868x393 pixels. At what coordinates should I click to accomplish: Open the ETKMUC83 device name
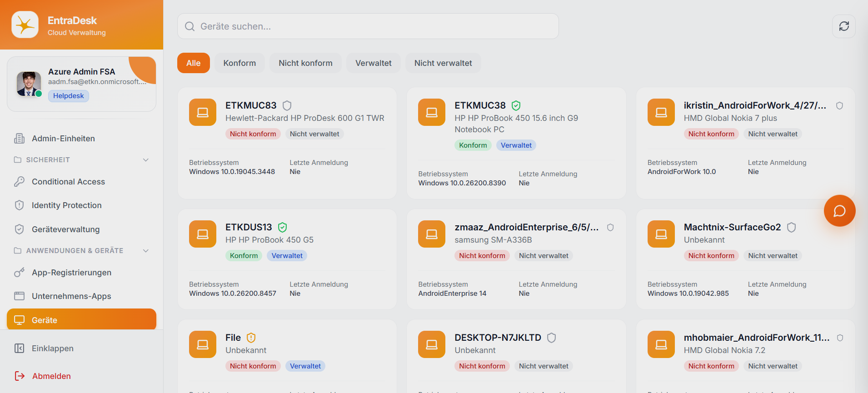(x=251, y=105)
